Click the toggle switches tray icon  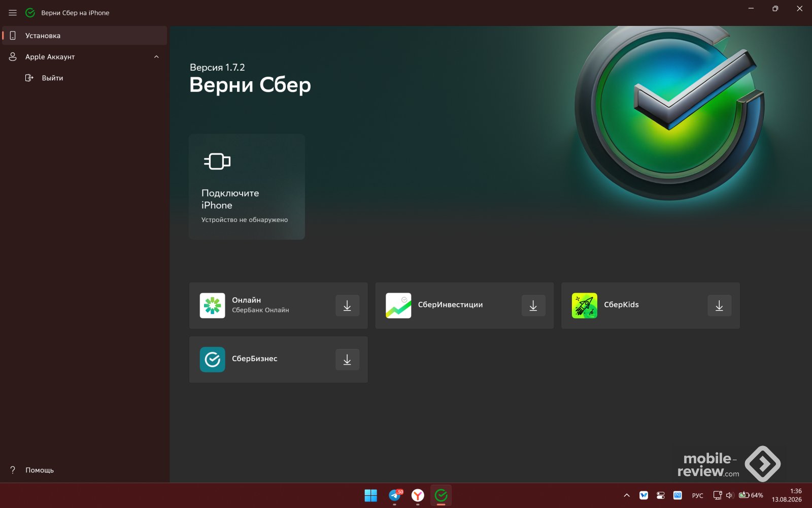pyautogui.click(x=660, y=495)
